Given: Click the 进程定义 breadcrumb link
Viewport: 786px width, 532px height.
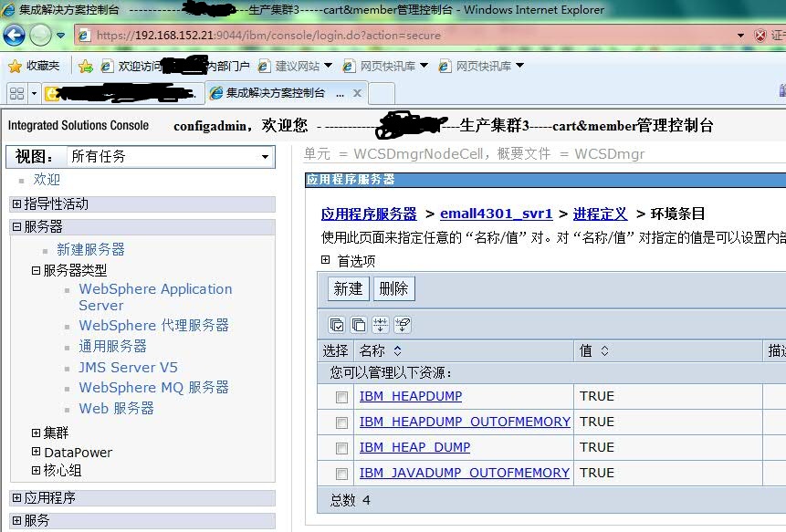Looking at the screenshot, I should click(x=600, y=214).
